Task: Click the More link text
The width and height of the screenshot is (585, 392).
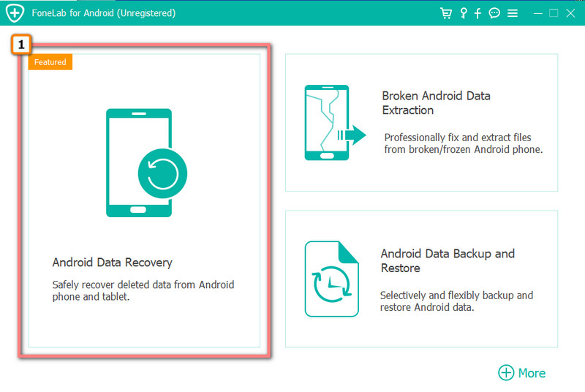Action: click(x=532, y=373)
